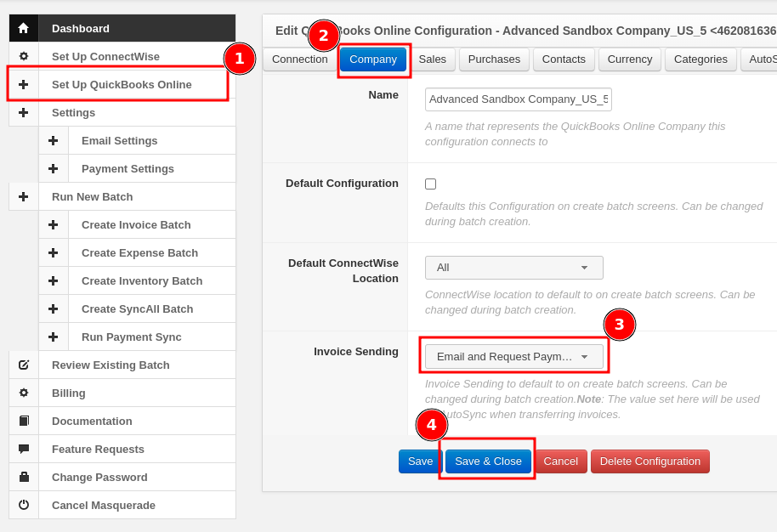The height and width of the screenshot is (532, 777).
Task: Click plus icon beside Create SyncAll Batch
Action: tap(53, 309)
